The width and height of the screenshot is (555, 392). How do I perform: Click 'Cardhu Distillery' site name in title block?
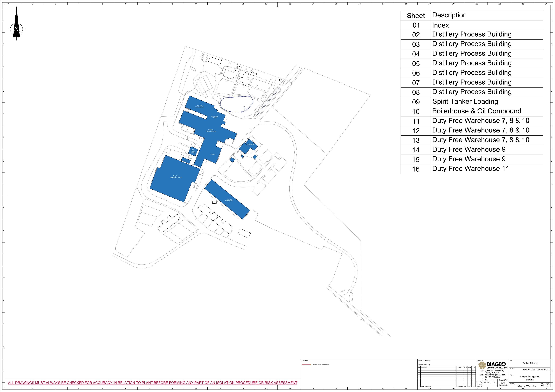click(x=530, y=363)
